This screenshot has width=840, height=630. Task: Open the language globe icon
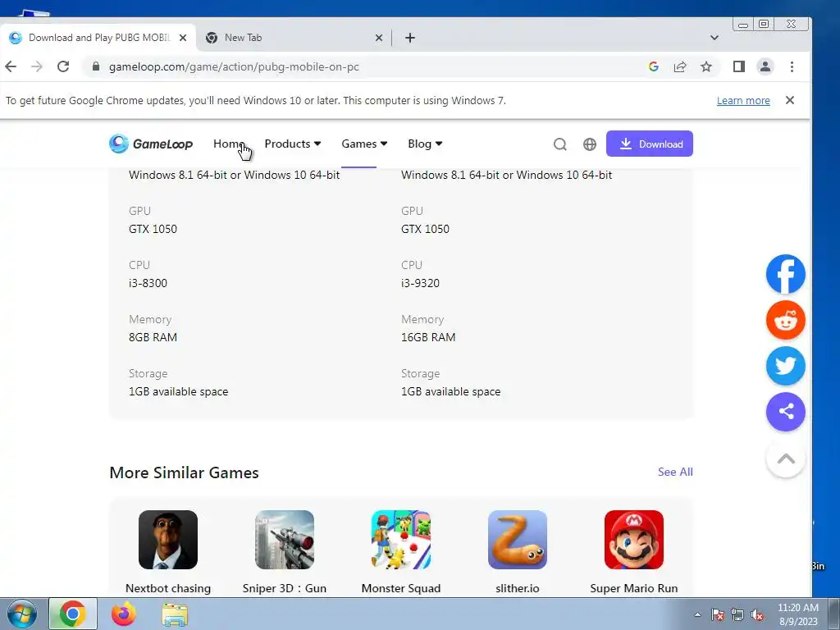coord(589,144)
